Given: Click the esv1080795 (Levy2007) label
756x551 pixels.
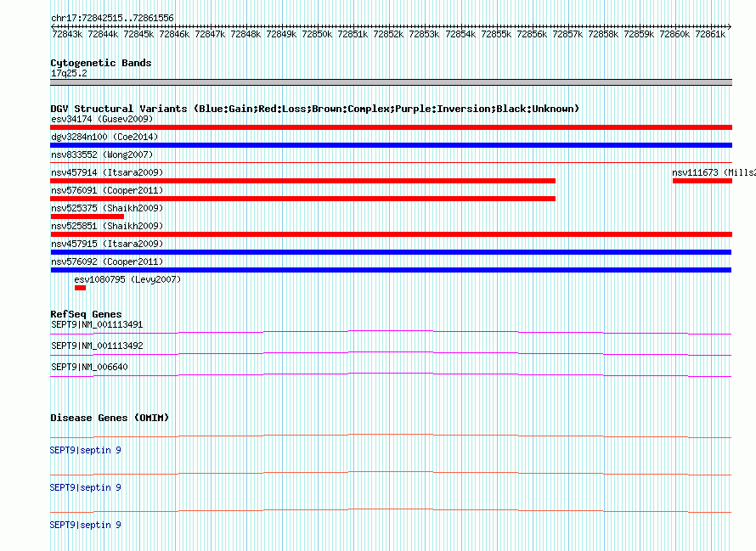Looking at the screenshot, I should click(127, 279).
